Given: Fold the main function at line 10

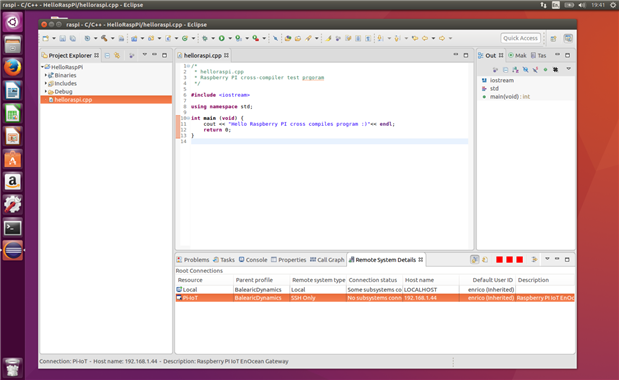Looking at the screenshot, I should [188, 118].
